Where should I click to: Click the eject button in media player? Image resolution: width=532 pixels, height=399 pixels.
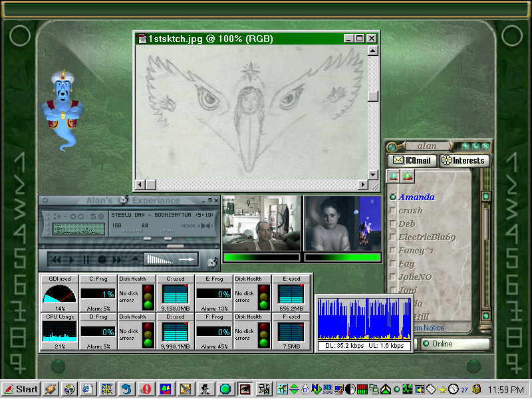(x=135, y=259)
